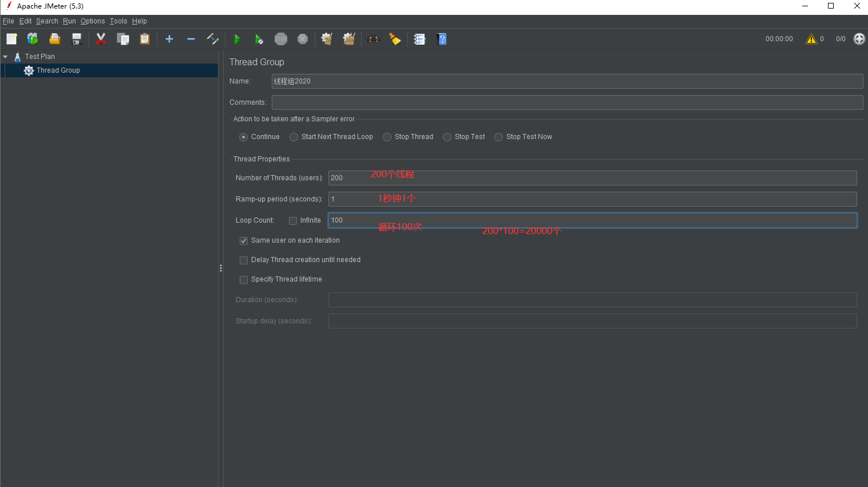Open the Help menu
The width and height of the screenshot is (868, 487).
tap(140, 21)
